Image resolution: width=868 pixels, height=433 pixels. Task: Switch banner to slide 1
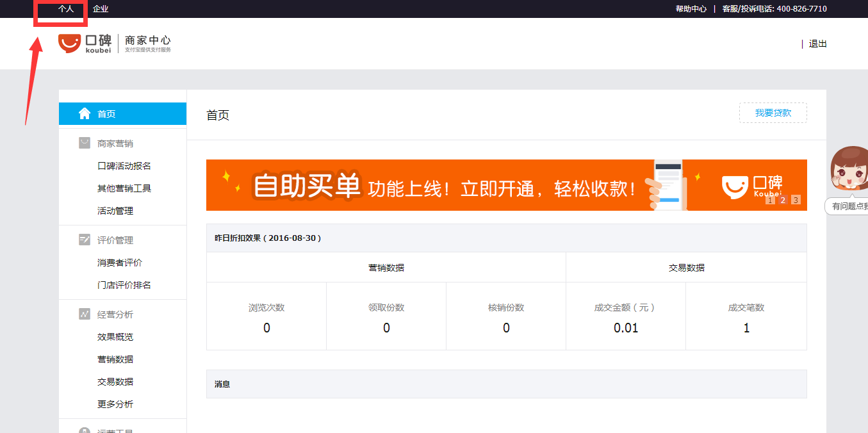(770, 200)
